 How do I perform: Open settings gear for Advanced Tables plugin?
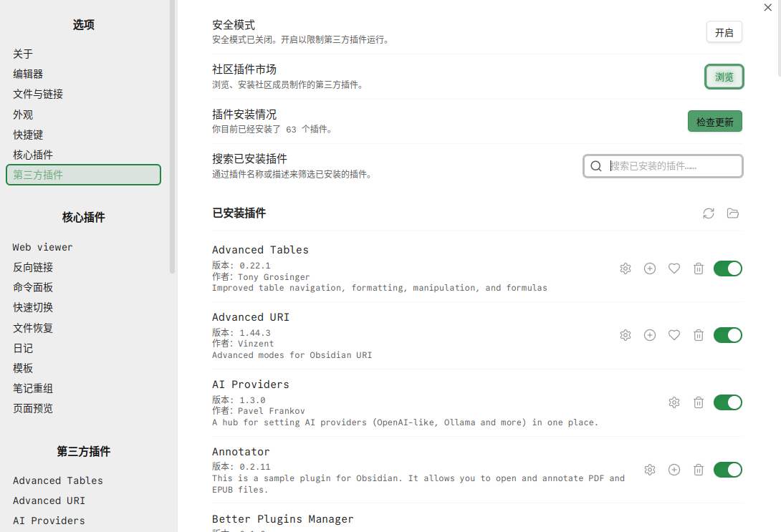pyautogui.click(x=626, y=269)
